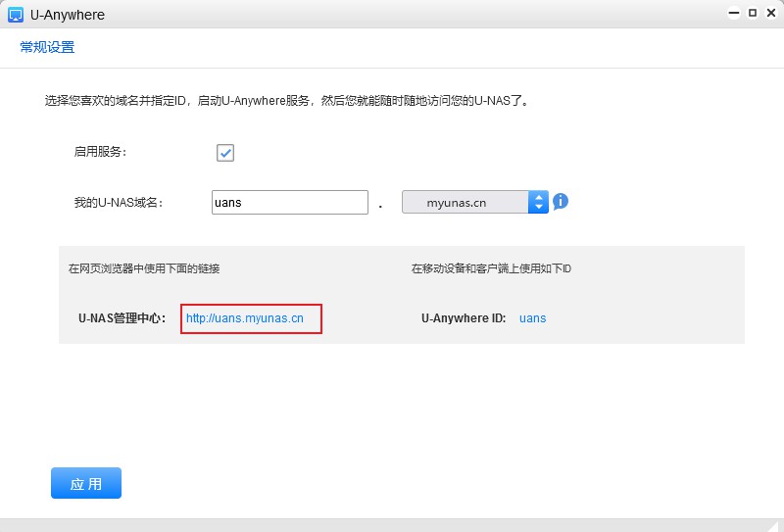Click the U-Anywhere app icon in title bar
This screenshot has height=532, width=784.
pos(15,15)
